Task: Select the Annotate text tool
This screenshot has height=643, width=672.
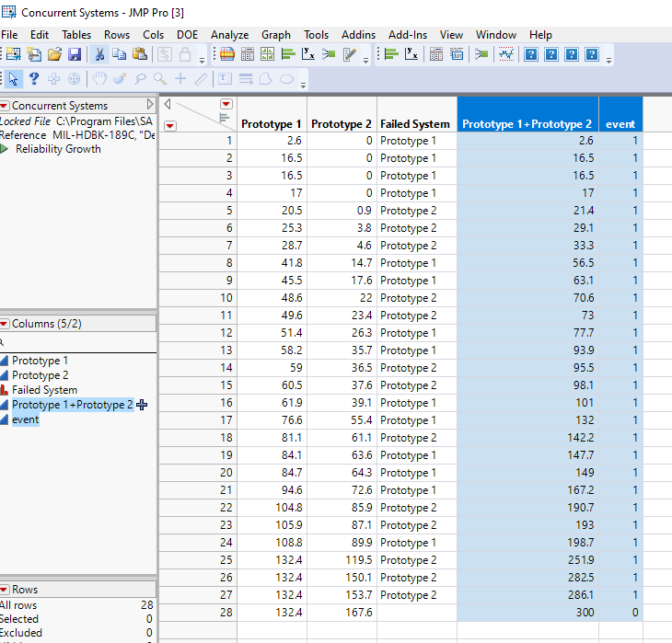Action: [225, 79]
